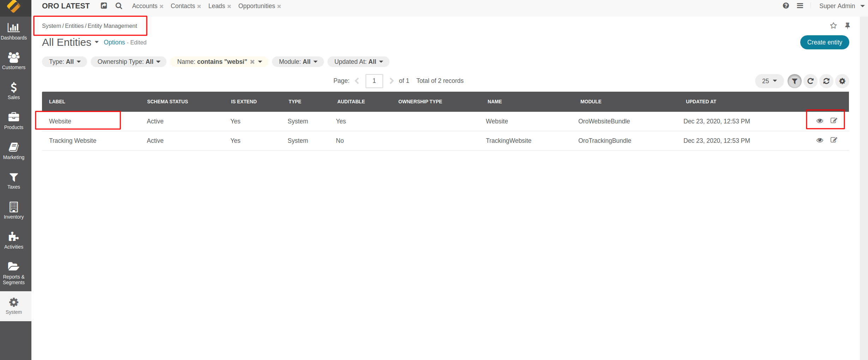The height and width of the screenshot is (360, 868).
Task: View the Website entity using the eye icon
Action: click(x=820, y=121)
